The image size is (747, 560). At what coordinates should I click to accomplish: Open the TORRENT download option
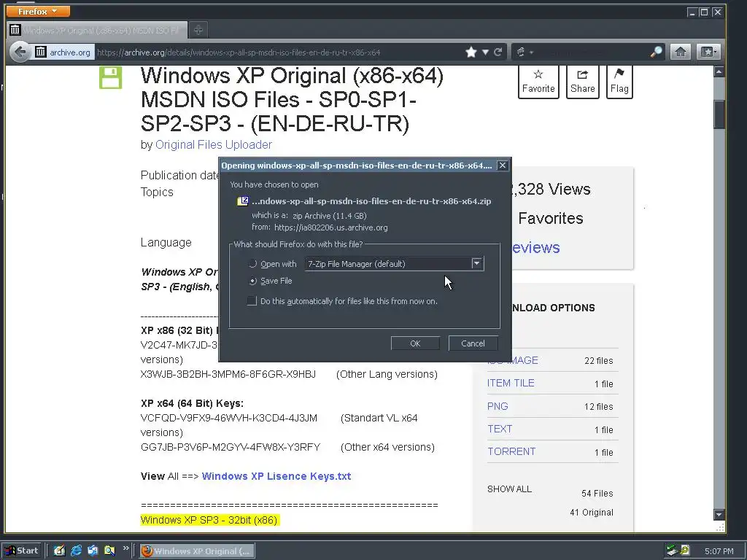pos(511,451)
